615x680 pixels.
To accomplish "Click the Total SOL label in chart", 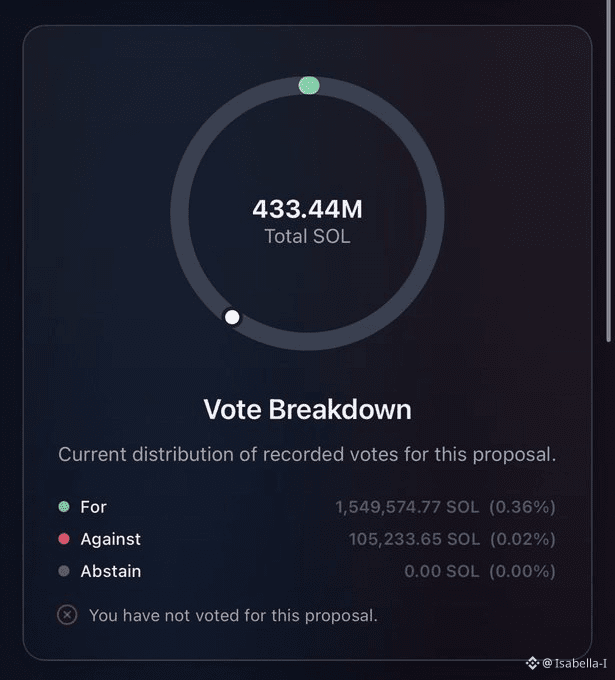I will pyautogui.click(x=308, y=236).
